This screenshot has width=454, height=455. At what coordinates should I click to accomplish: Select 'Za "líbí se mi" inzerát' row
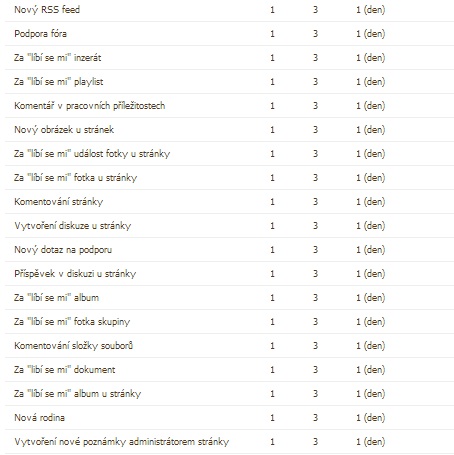click(229, 58)
